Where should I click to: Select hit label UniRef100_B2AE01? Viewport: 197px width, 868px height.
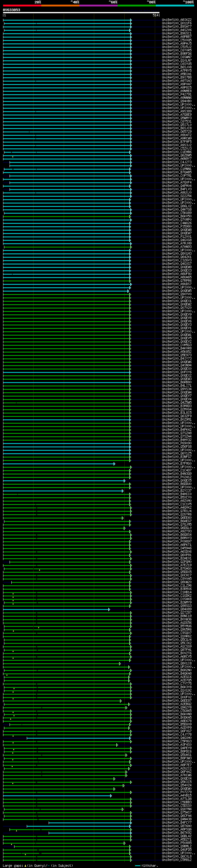pyautogui.click(x=177, y=559)
